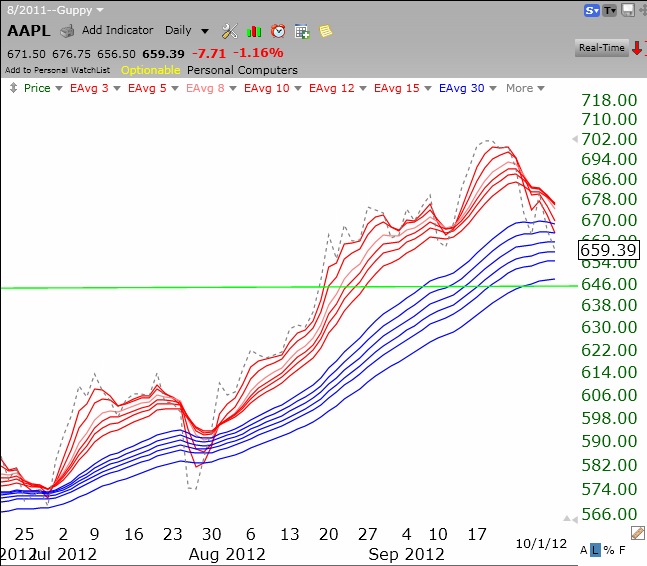Click the gray up triangle near 566.00
Image resolution: width=647 pixels, height=566 pixels.
pos(567,519)
